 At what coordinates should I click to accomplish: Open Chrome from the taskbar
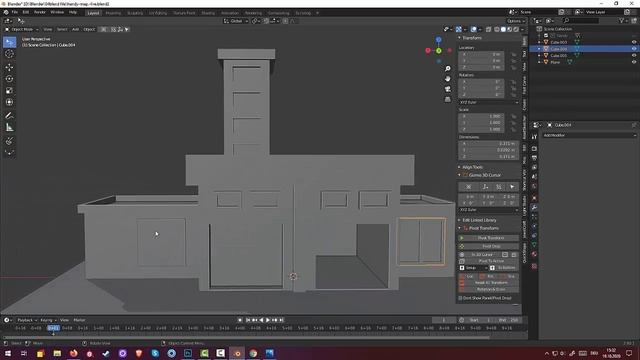253,353
